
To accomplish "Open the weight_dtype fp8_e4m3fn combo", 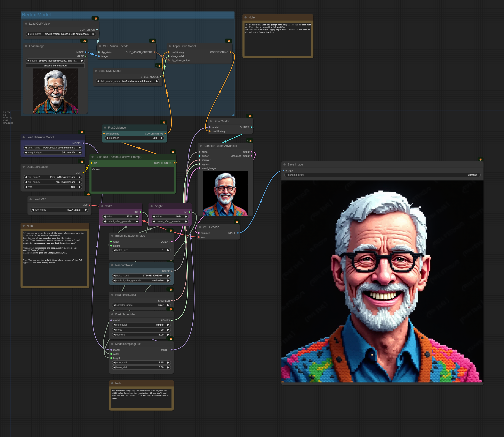I will [x=53, y=152].
